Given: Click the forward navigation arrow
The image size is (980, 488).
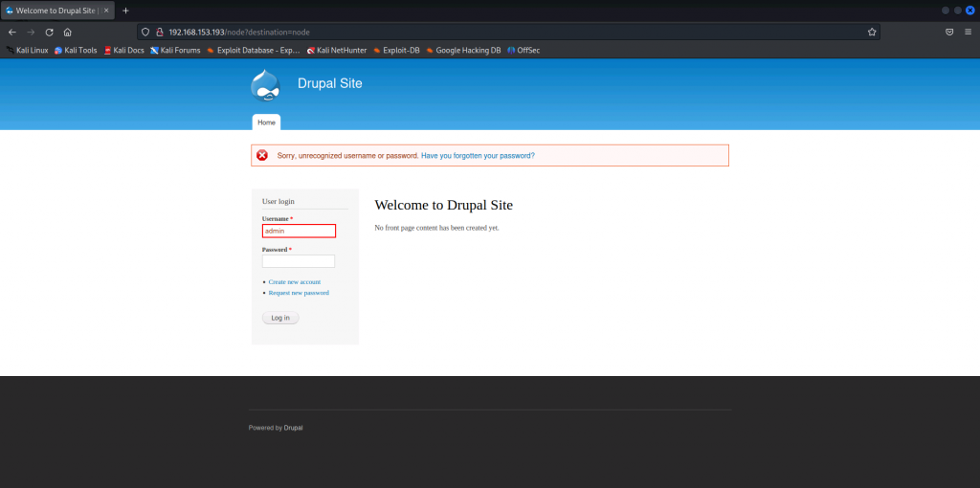Looking at the screenshot, I should click(x=31, y=32).
